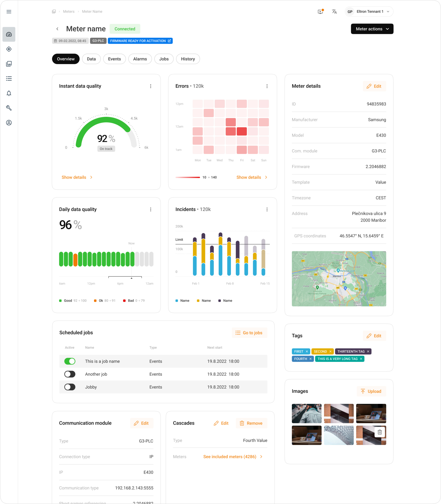441x504 pixels.
Task: Enable the 'Another job' toggle
Action: tap(70, 374)
